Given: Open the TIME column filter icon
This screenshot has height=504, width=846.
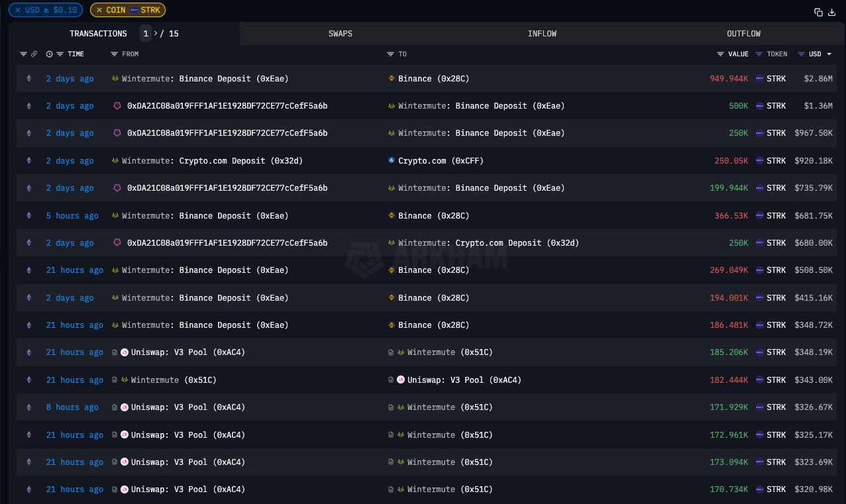Looking at the screenshot, I should 60,54.
